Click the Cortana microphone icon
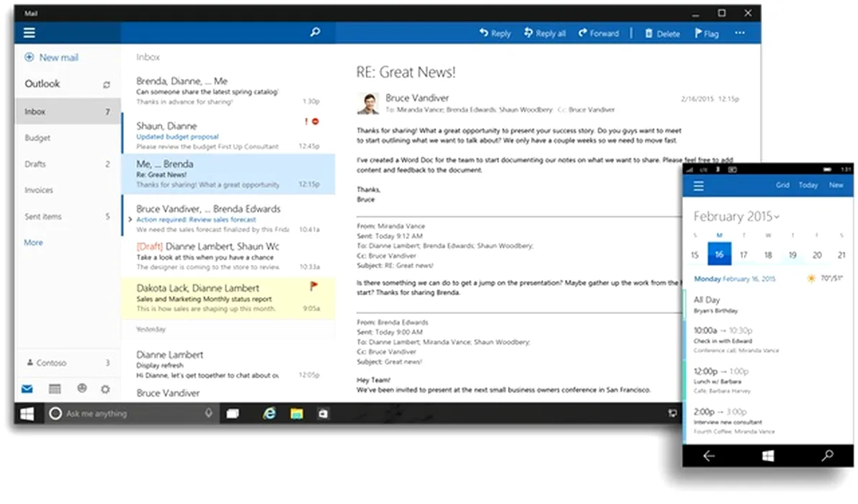The image size is (858, 504). 208,413
